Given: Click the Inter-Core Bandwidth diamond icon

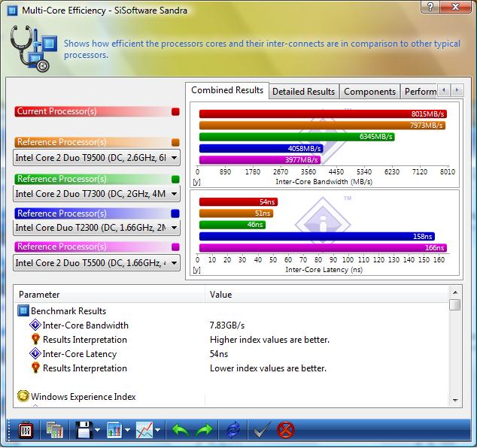Looking at the screenshot, I should click(x=35, y=325).
